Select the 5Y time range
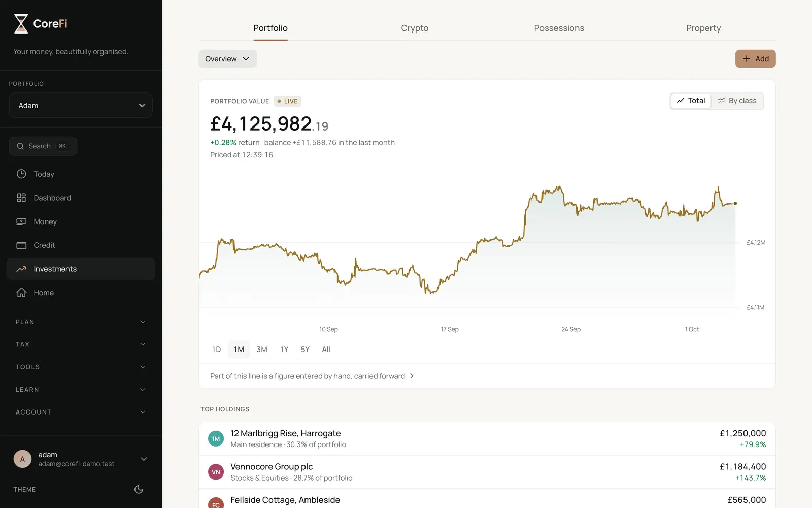This screenshot has height=508, width=812. point(305,350)
